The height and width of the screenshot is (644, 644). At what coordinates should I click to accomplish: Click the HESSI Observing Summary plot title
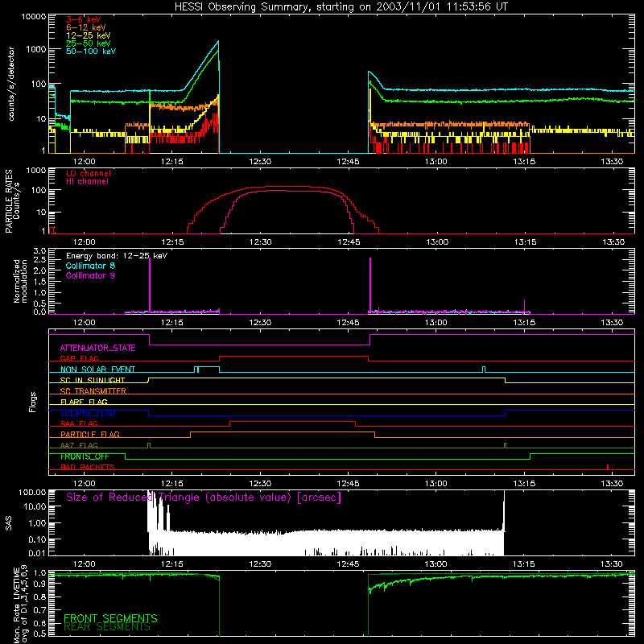click(341, 7)
